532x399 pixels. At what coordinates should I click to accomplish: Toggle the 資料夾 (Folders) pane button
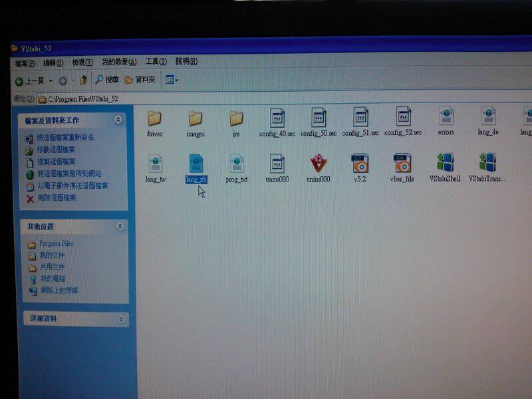click(140, 80)
